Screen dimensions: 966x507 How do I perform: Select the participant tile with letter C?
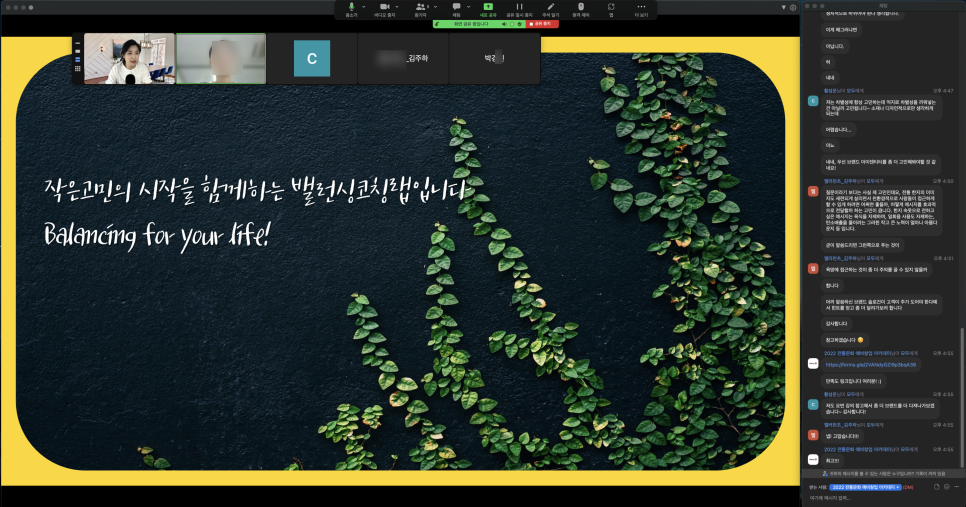click(312, 59)
